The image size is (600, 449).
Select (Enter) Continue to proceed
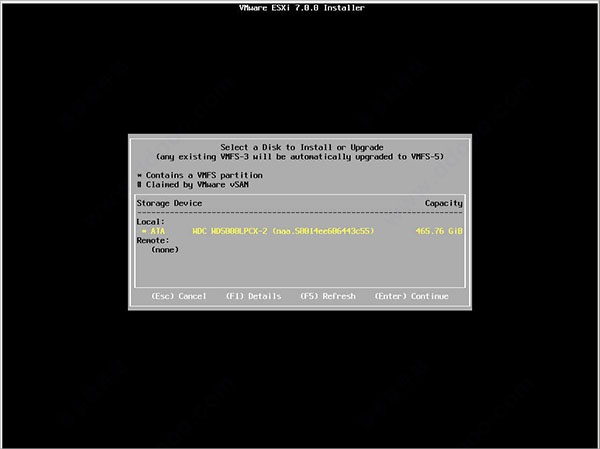[x=411, y=296]
